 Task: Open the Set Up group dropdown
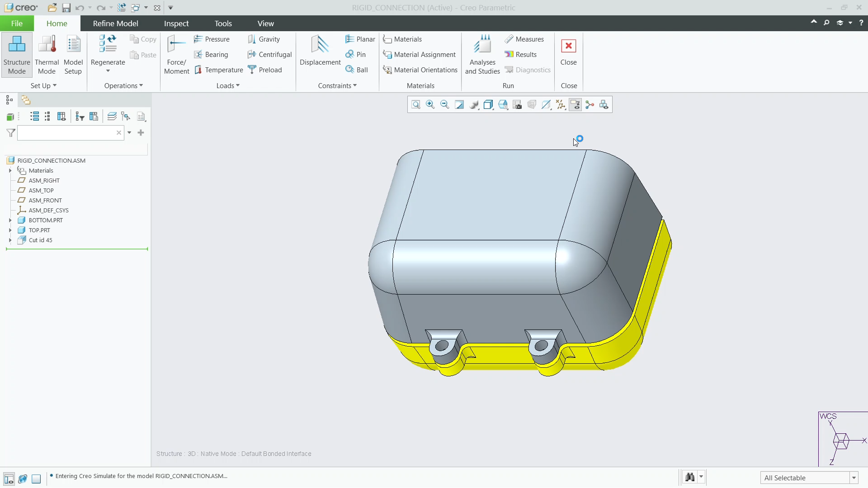pyautogui.click(x=43, y=86)
